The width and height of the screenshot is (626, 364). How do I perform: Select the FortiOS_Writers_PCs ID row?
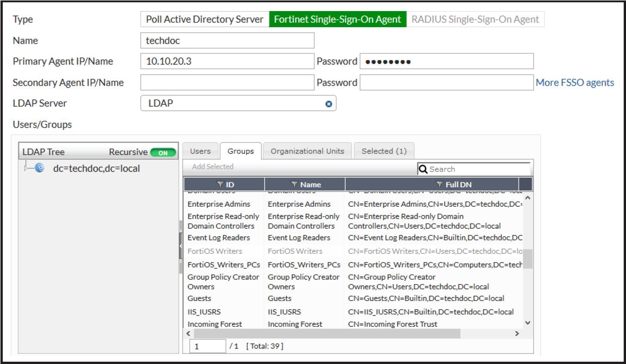[224, 265]
